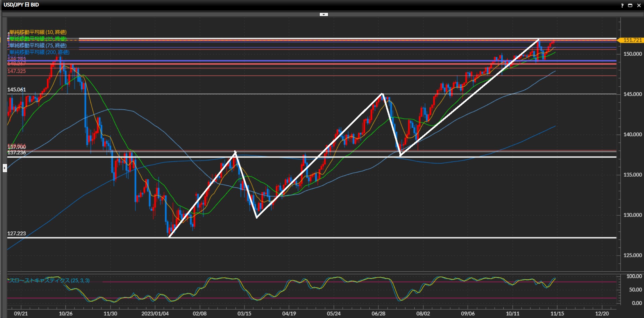Expand the top toolbar dropdown arrow
This screenshot has width=644, height=318.
(x=324, y=14)
